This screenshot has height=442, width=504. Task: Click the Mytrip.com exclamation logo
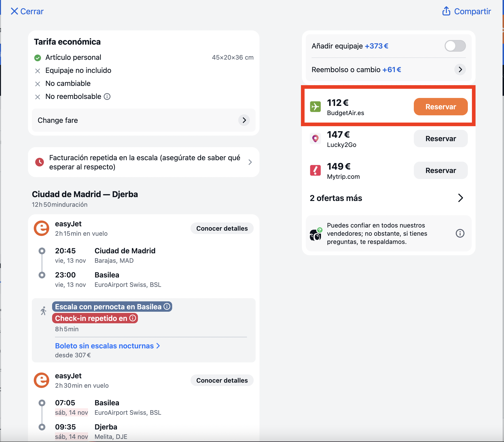pos(315,170)
